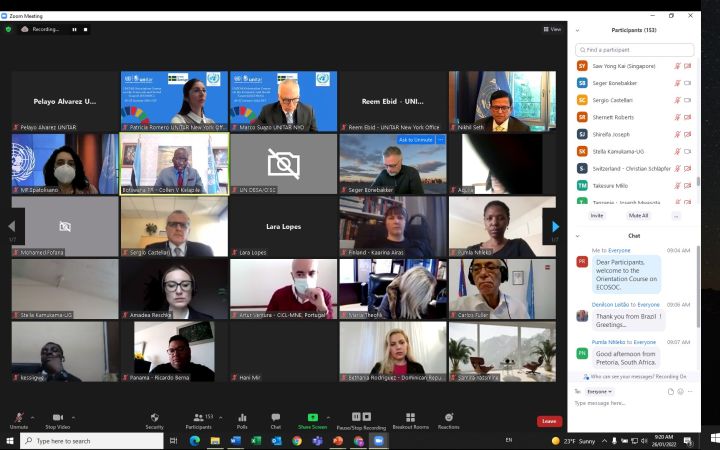Click the Stop Video camera icon
720x450 pixels.
pos(57,417)
